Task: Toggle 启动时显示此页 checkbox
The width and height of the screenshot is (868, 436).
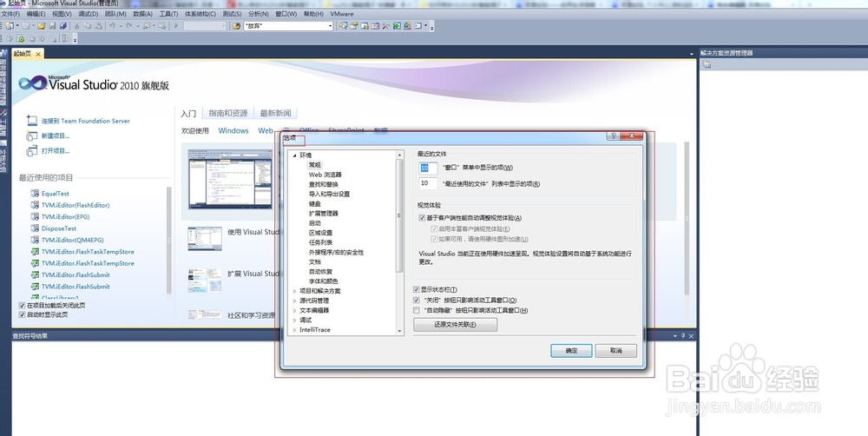Action: (23, 314)
